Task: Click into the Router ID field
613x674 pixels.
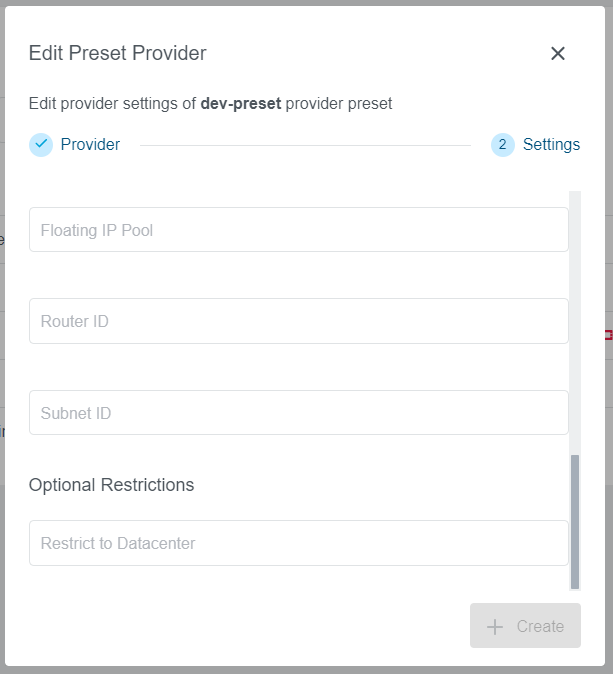Action: (x=298, y=321)
